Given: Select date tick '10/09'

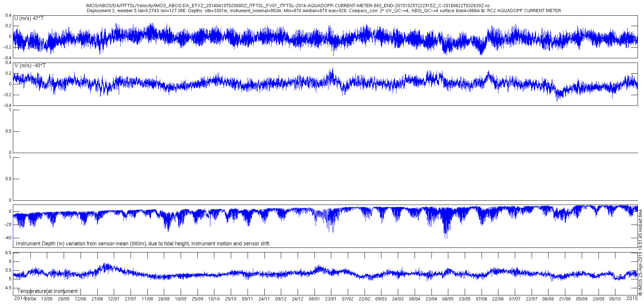Looking at the screenshot, I should [x=181, y=299].
